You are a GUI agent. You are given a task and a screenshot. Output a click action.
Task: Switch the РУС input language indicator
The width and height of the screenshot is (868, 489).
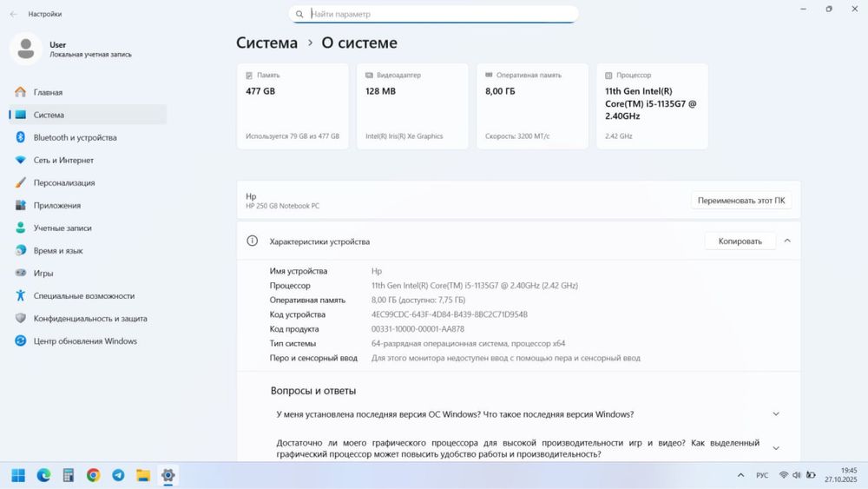click(x=762, y=475)
